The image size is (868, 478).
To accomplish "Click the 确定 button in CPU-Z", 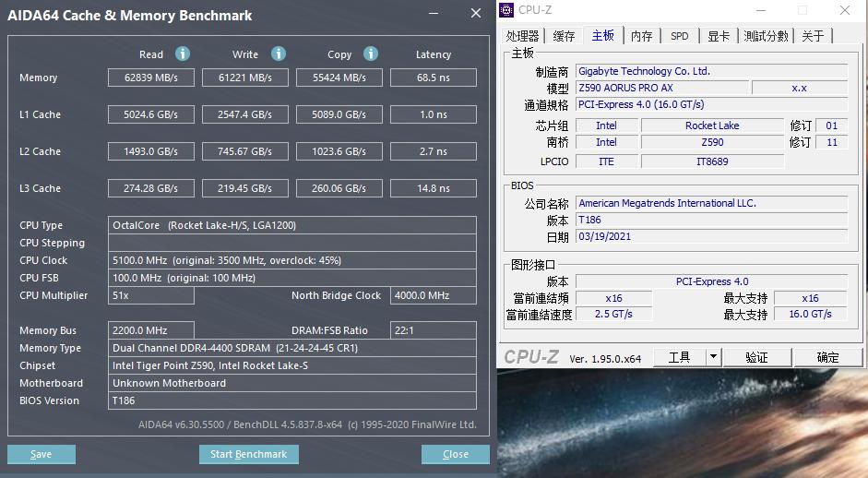I will point(828,357).
